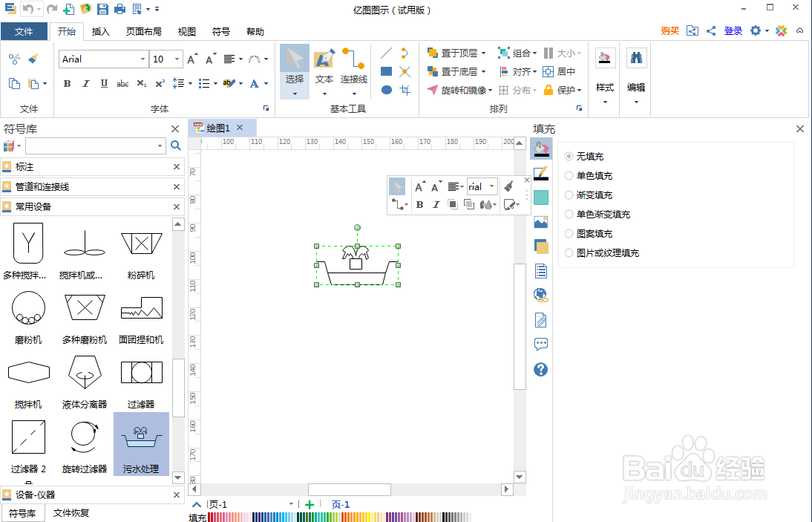Select the 粉碎机 symbol in the library
812x522 pixels.
pos(141,245)
